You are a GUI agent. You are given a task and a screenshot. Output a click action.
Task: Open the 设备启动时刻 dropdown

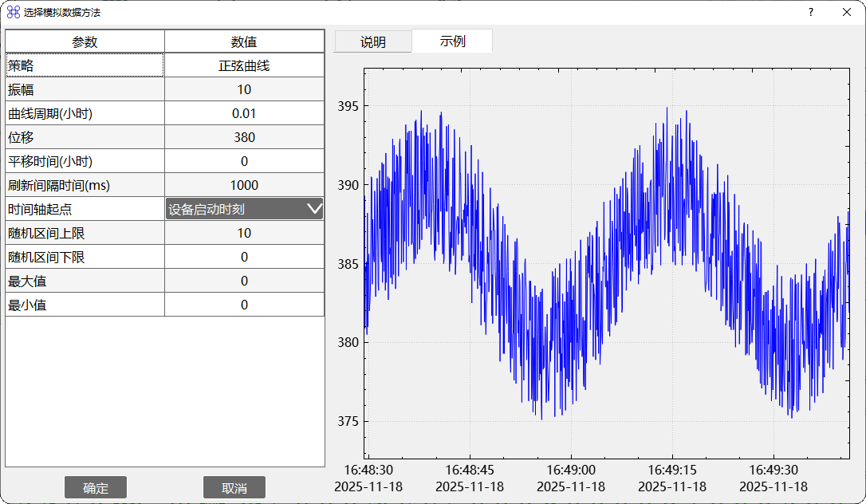pos(244,209)
